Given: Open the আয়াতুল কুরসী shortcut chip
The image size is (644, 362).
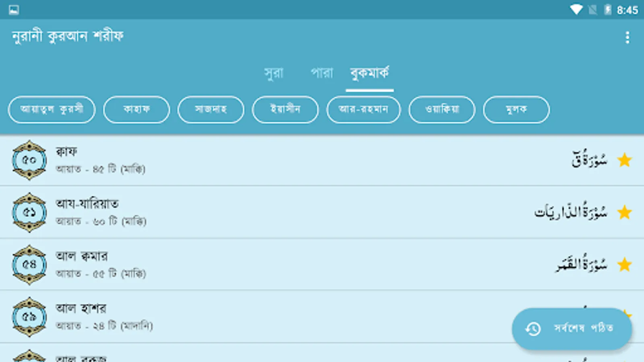Looking at the screenshot, I should [52, 109].
